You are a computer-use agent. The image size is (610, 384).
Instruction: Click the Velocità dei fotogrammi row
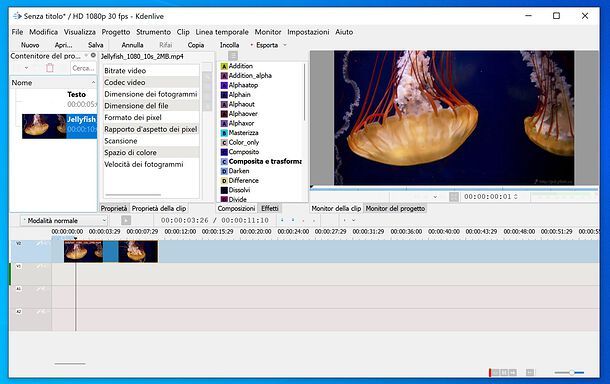tap(151, 164)
